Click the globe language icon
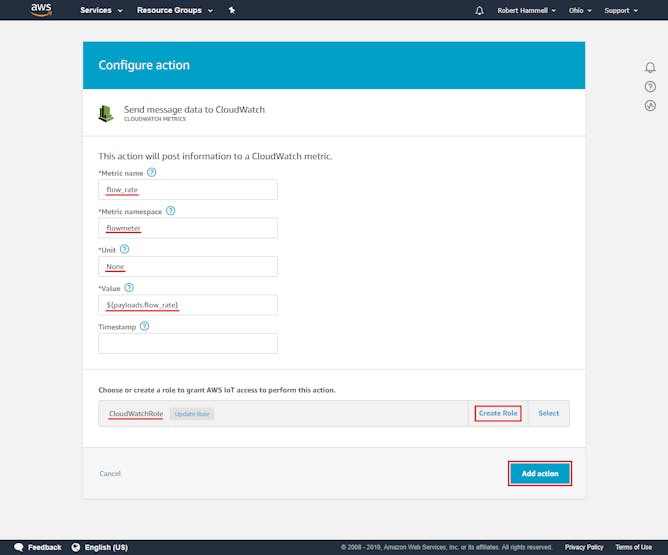 pyautogui.click(x=76, y=547)
